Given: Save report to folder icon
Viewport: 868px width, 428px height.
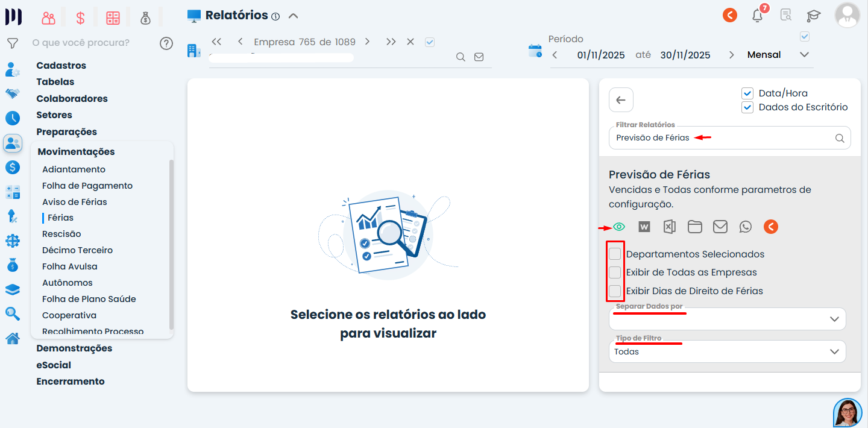Looking at the screenshot, I should tap(695, 227).
